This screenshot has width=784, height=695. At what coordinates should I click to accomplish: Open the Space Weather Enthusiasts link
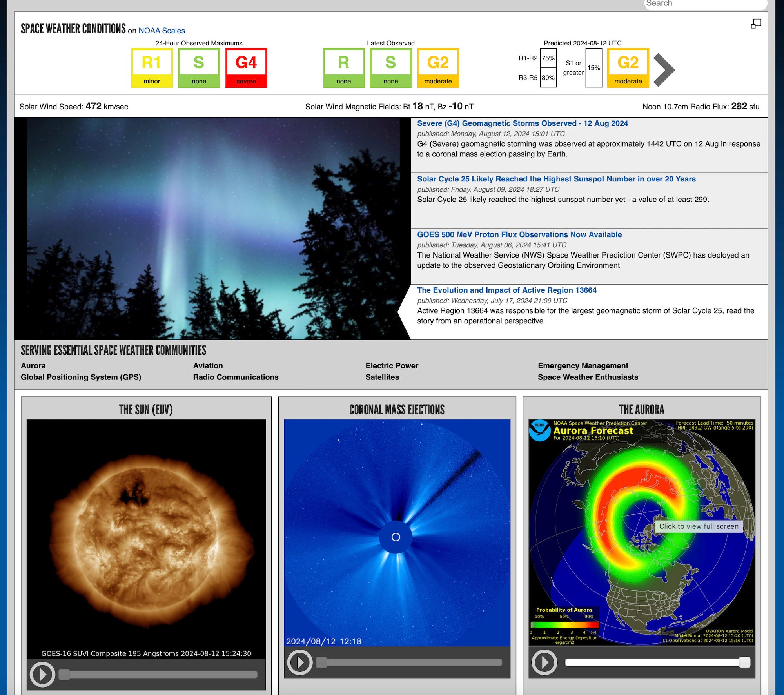588,377
